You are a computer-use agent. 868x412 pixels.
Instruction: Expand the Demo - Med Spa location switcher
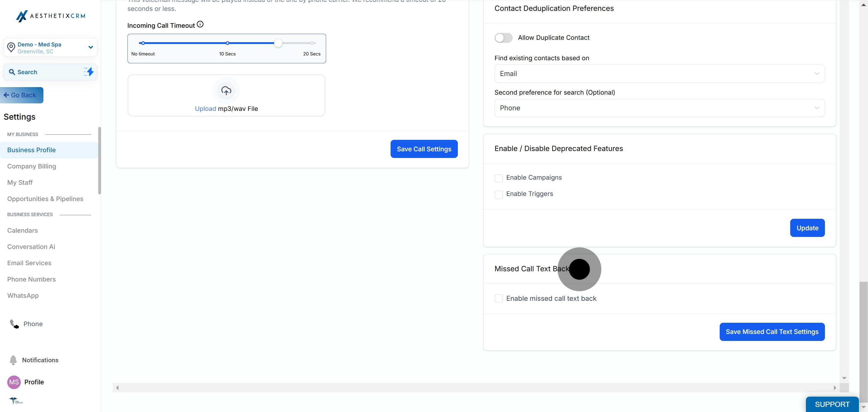pos(90,47)
